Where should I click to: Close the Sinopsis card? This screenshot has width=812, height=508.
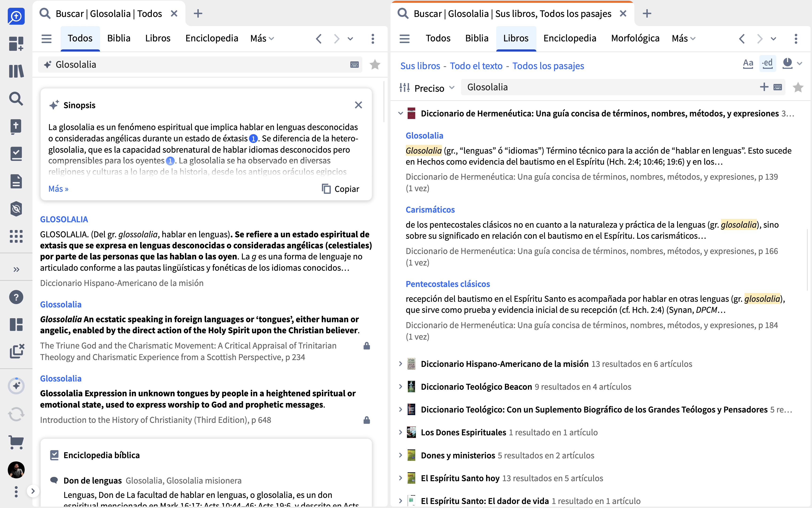[358, 105]
